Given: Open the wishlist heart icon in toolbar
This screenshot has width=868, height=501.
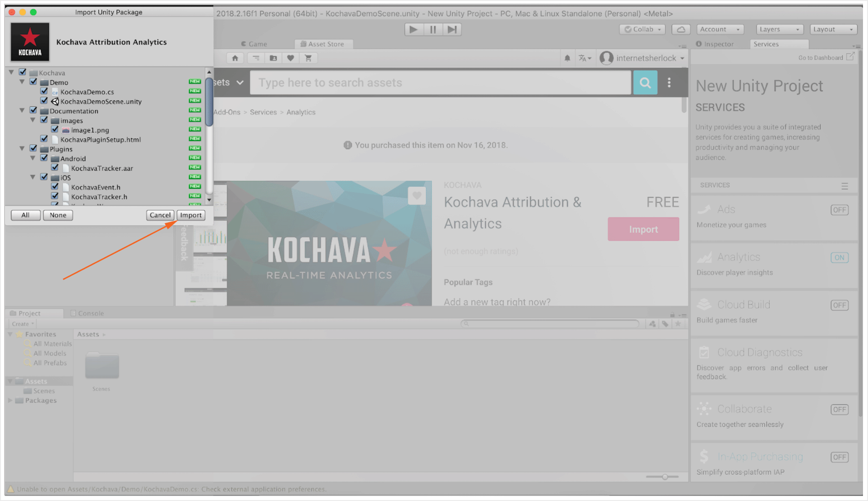Looking at the screenshot, I should pos(291,58).
